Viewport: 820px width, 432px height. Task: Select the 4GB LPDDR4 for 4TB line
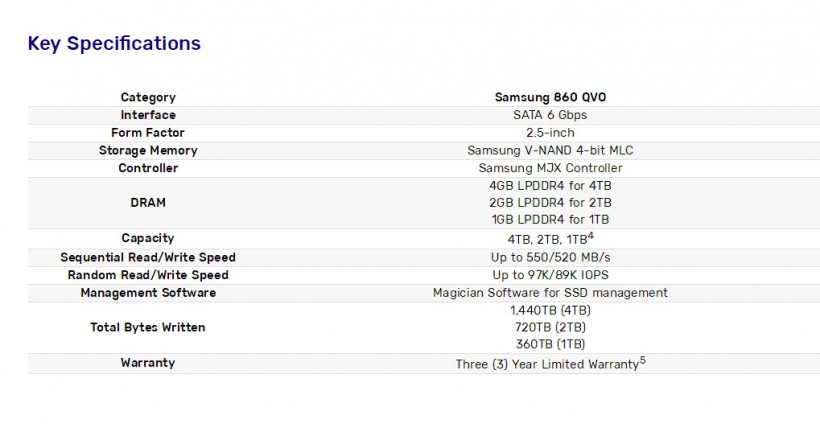pos(550,185)
